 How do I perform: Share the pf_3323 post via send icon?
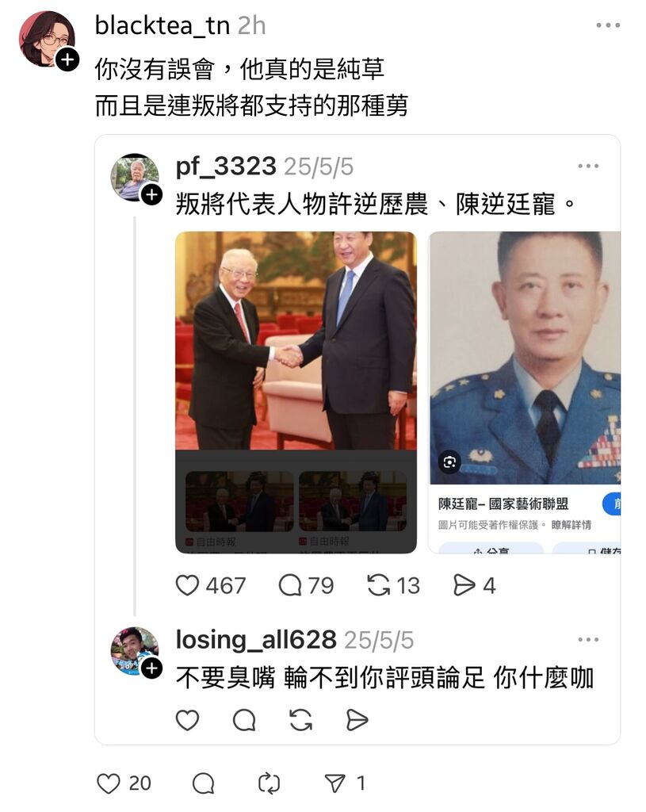tap(464, 586)
